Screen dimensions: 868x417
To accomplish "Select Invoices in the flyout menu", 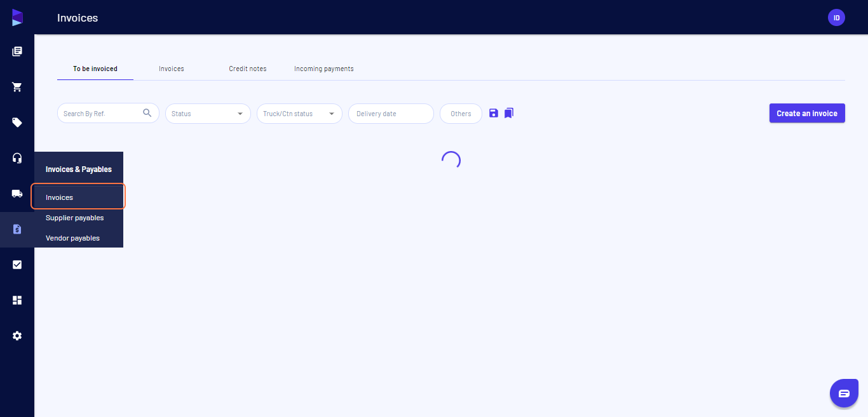I will 78,197.
